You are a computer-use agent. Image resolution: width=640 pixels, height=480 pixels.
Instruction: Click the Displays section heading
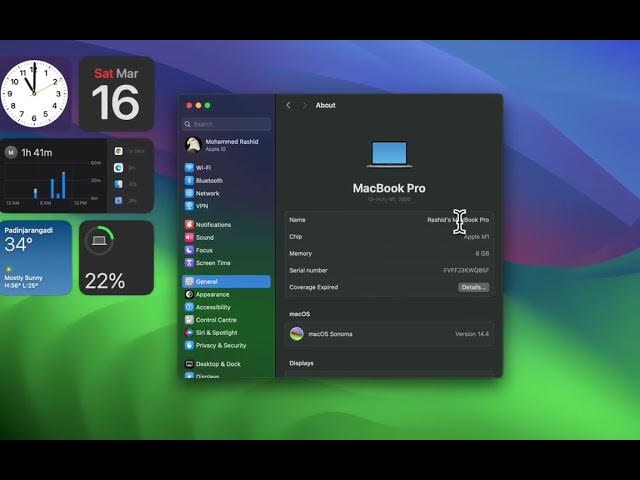tap(301, 363)
